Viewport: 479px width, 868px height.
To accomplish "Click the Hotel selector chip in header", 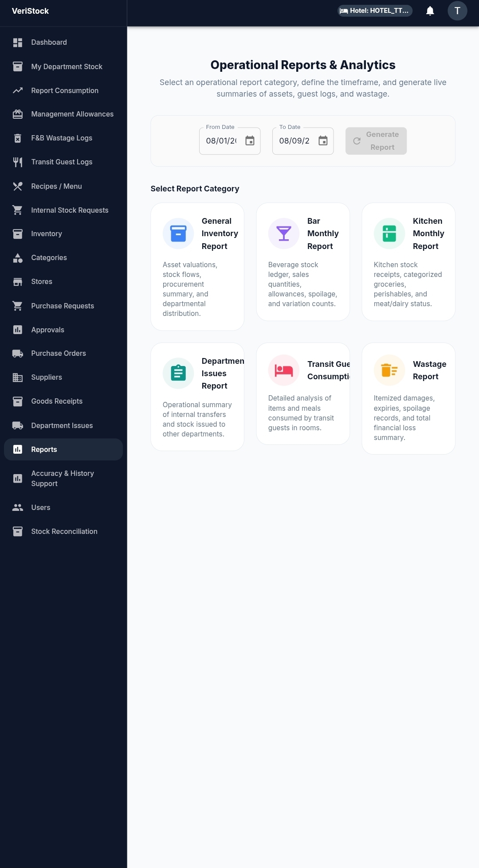I will pos(375,11).
